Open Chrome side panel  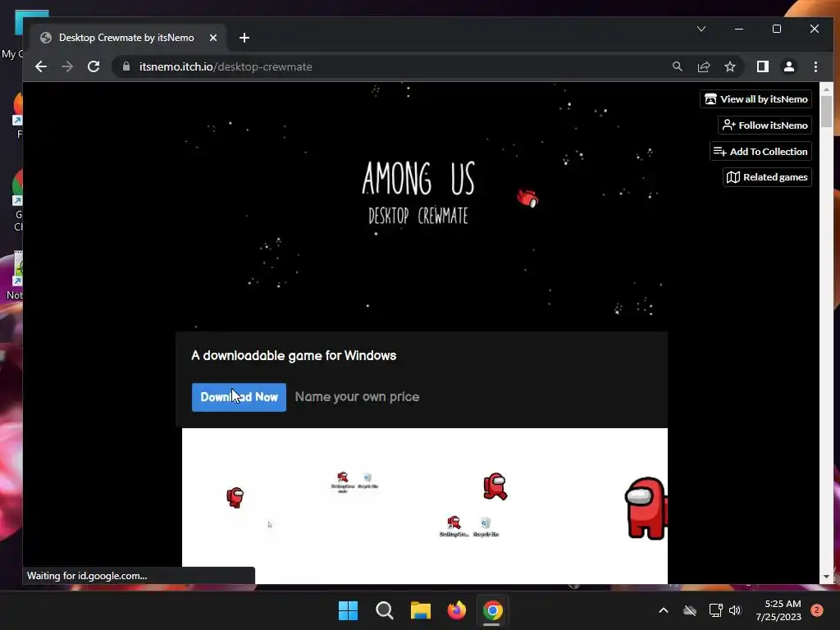pos(762,66)
